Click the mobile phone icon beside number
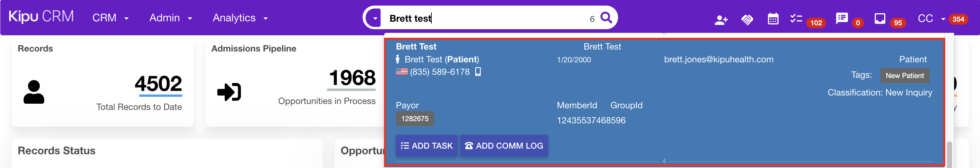 tap(478, 72)
